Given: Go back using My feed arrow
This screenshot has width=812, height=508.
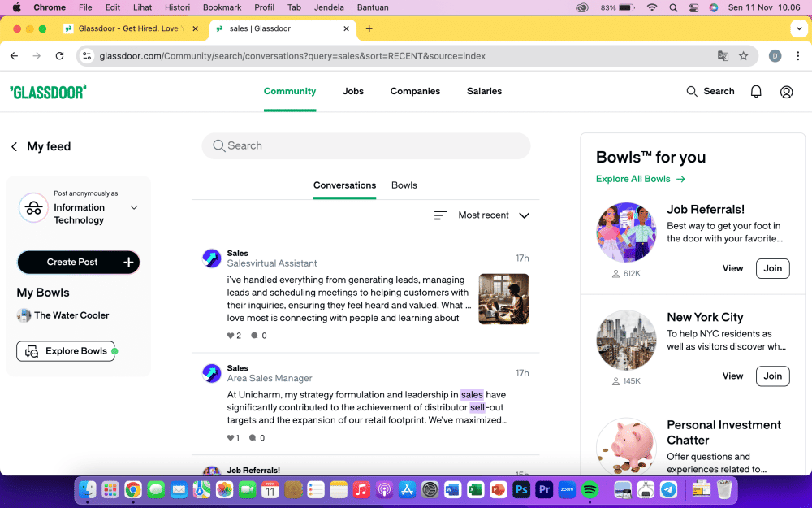Looking at the screenshot, I should pyautogui.click(x=14, y=147).
